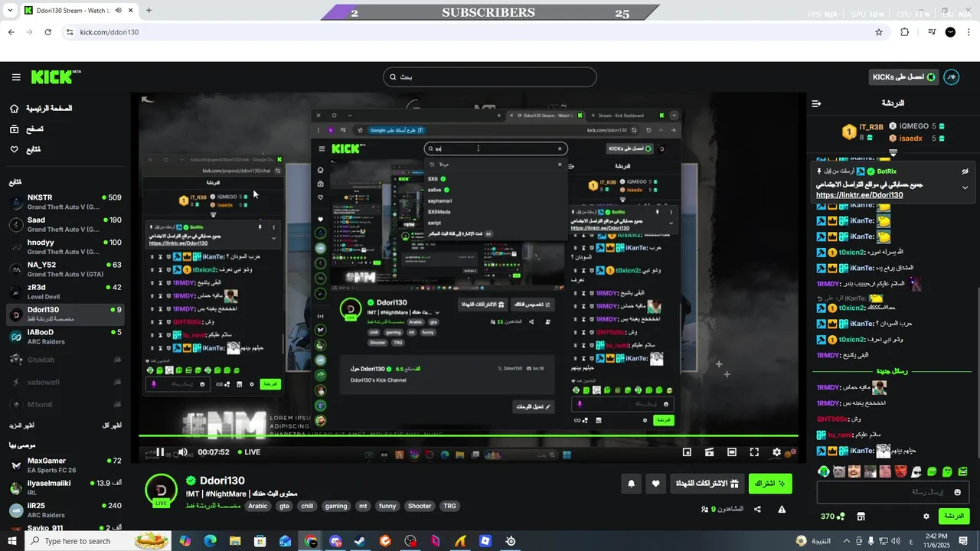The height and width of the screenshot is (551, 980).
Task: Expand the chat leaderboard handle
Action: point(893,153)
